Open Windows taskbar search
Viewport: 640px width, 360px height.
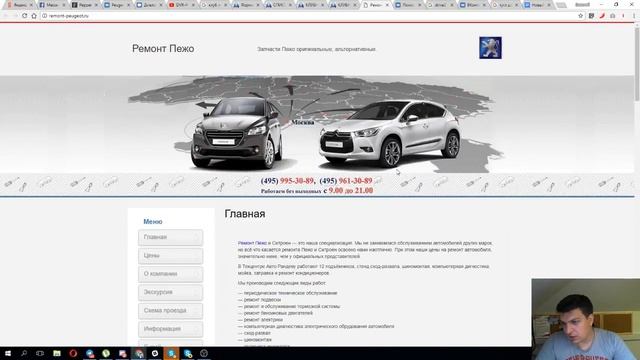click(x=24, y=353)
